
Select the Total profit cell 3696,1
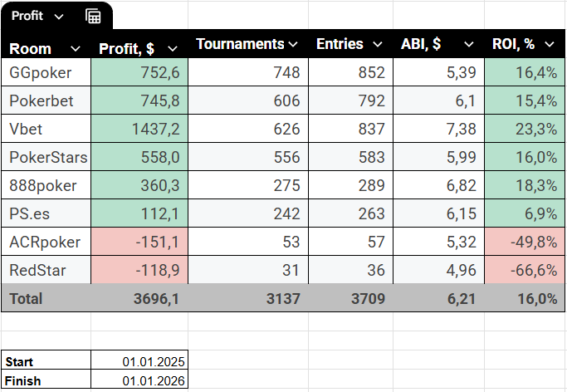pyautogui.click(x=139, y=298)
